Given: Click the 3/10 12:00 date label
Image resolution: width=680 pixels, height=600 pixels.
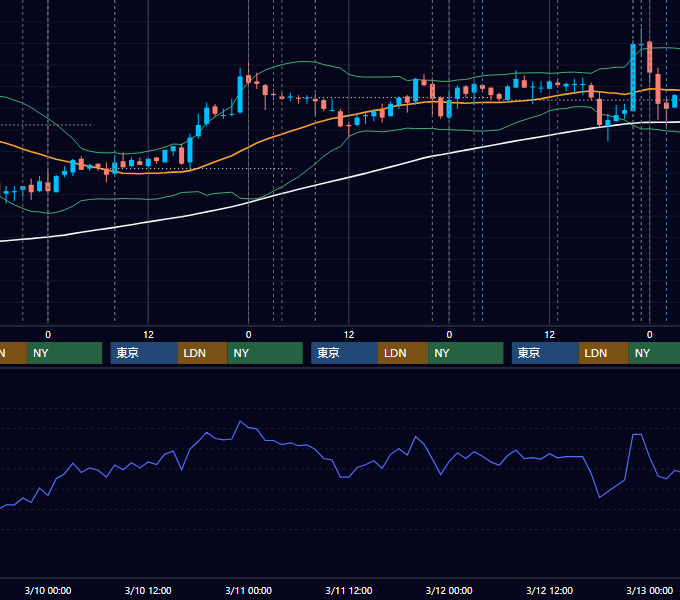Looking at the screenshot, I should click(x=148, y=590).
